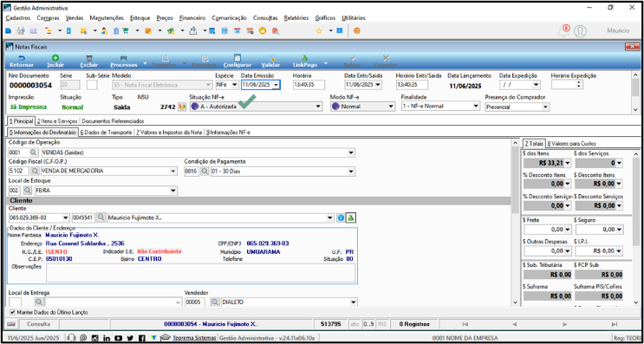This screenshot has width=644, height=344.
Task: Click the Consulta status bar button
Action: 39,324
